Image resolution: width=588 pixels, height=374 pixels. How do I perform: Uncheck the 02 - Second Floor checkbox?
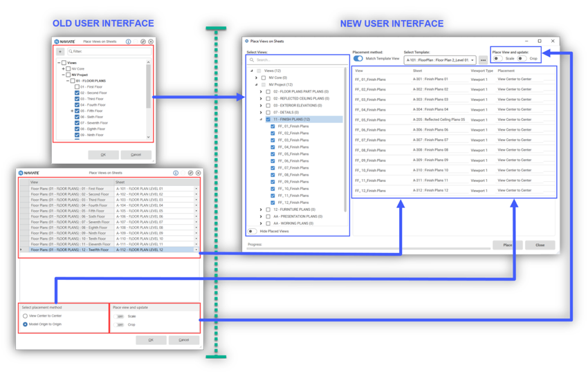click(77, 93)
